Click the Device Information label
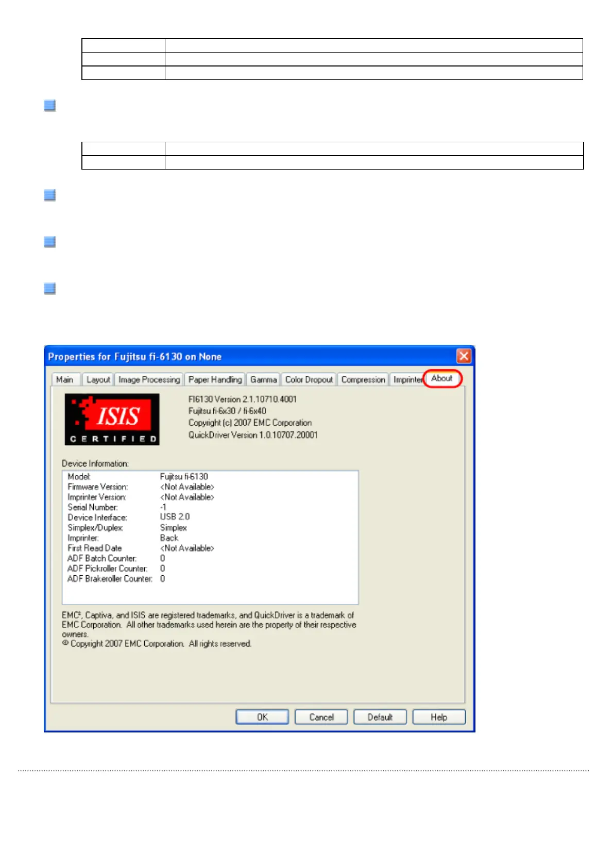The height and width of the screenshot is (868, 613). pos(95,463)
